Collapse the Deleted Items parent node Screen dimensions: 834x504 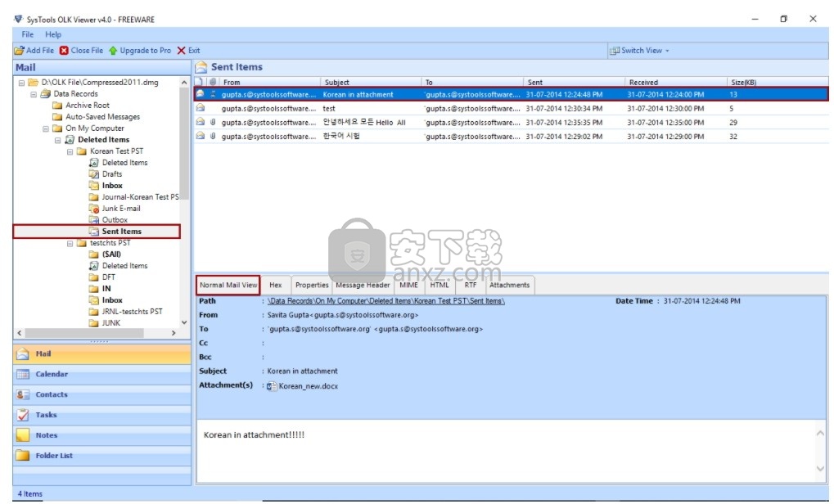pos(58,141)
